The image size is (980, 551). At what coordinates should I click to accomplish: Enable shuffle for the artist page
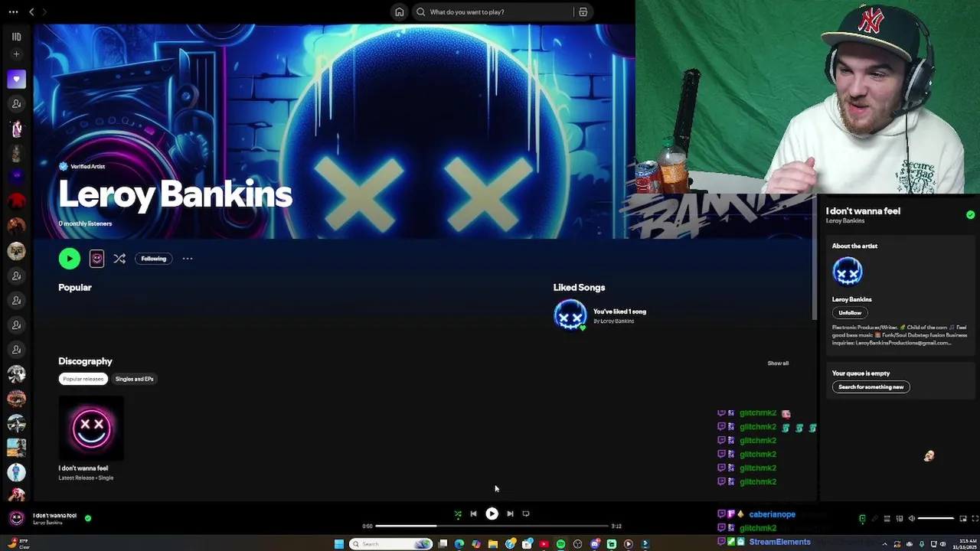point(119,259)
